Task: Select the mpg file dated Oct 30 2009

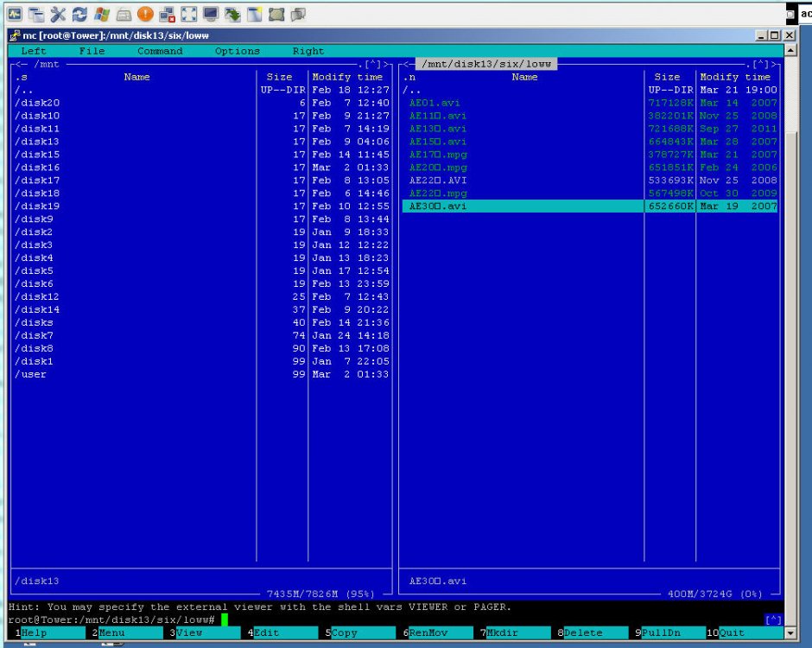Action: [x=590, y=194]
